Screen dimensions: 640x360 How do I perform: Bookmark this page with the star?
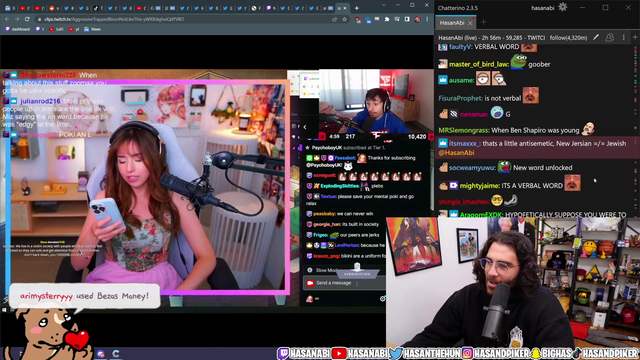344,19
